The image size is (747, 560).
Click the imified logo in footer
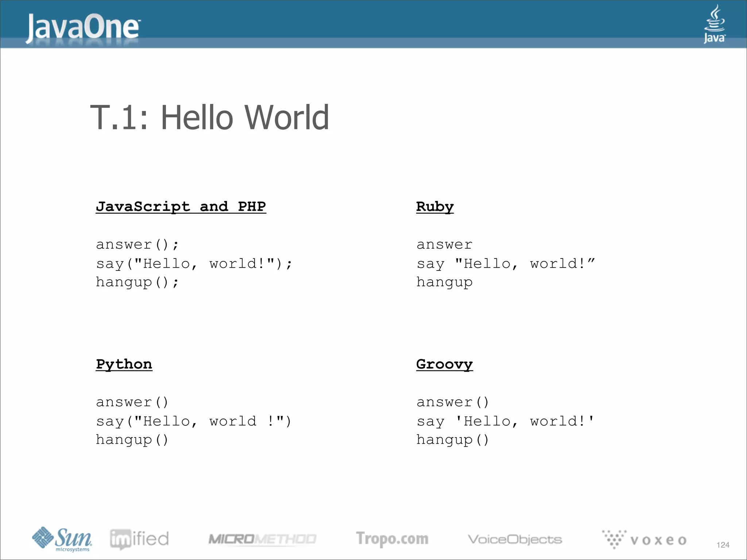(x=139, y=539)
